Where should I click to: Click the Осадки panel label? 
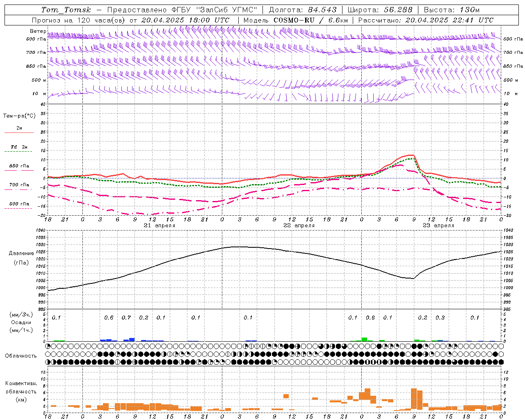tap(21, 322)
